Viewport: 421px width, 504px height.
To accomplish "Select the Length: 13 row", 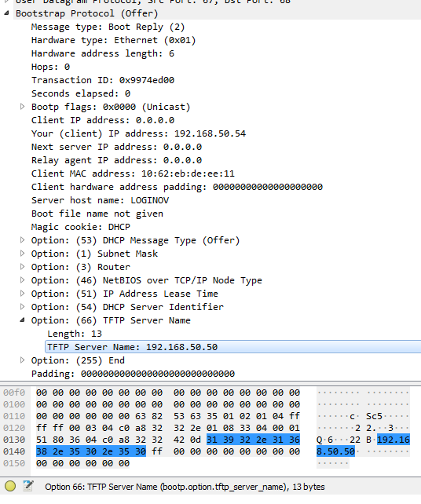I will click(x=75, y=334).
